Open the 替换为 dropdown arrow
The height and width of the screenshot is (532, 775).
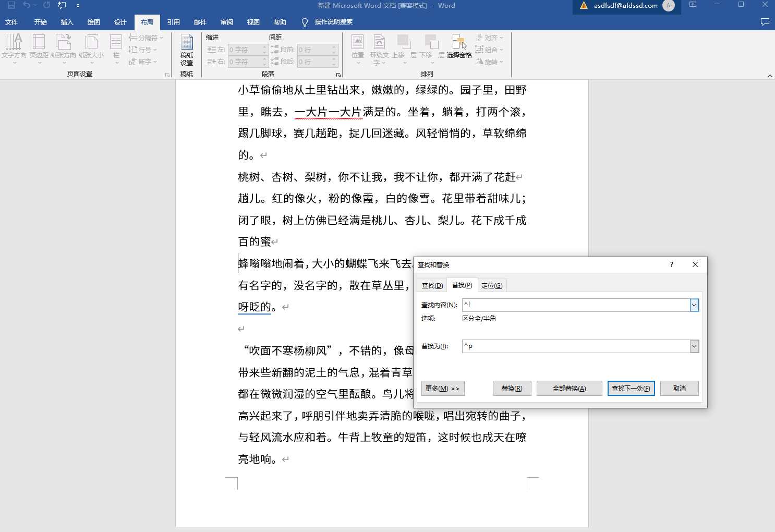click(694, 346)
